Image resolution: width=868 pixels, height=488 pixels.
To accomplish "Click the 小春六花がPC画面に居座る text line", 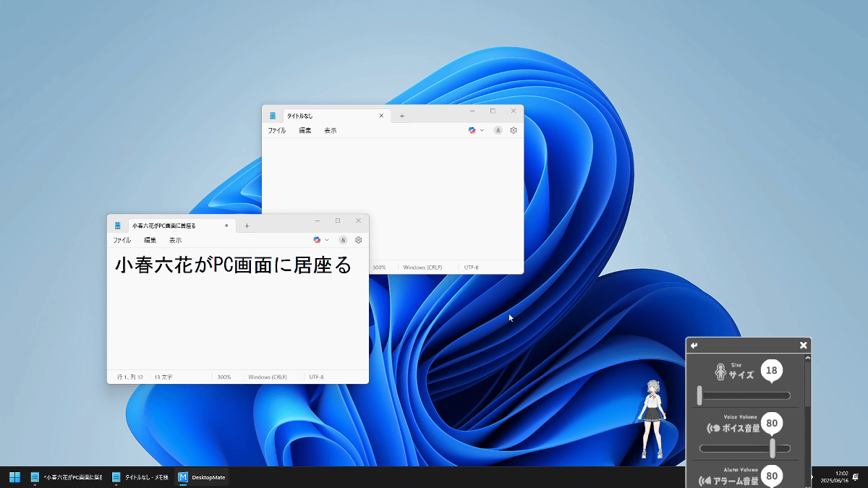I will (233, 265).
